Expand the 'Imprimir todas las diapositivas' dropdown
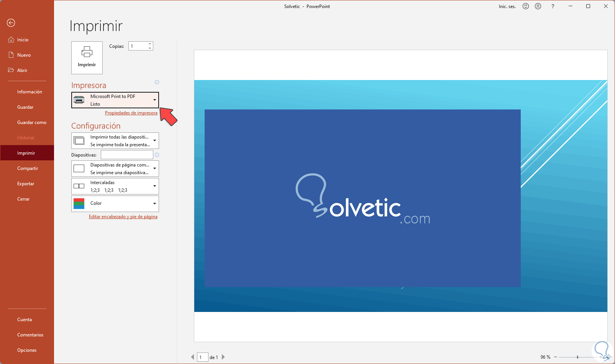This screenshot has height=364, width=615. (115, 141)
